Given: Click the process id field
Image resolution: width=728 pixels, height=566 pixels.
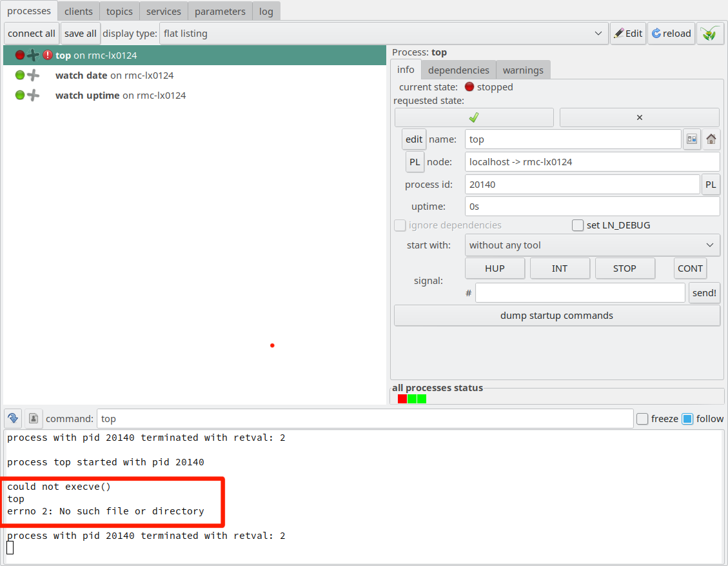Looking at the screenshot, I should click(582, 185).
